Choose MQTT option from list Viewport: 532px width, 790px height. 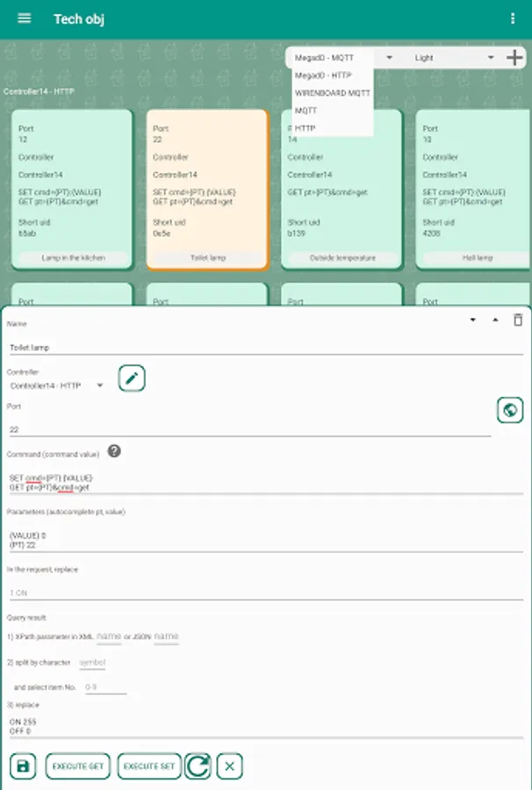333,111
